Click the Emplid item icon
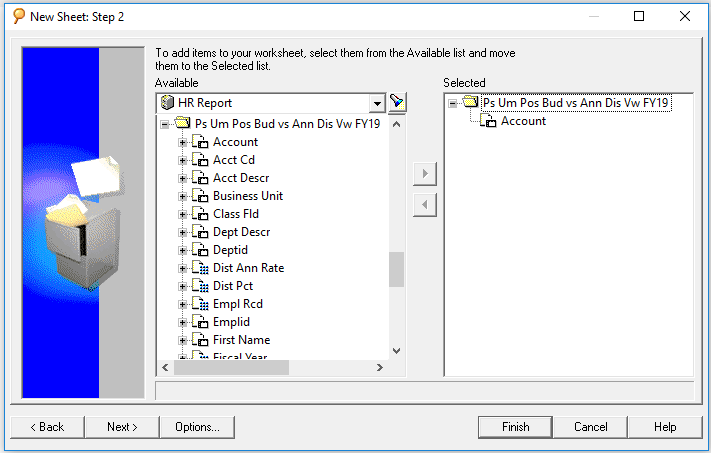 (200, 322)
